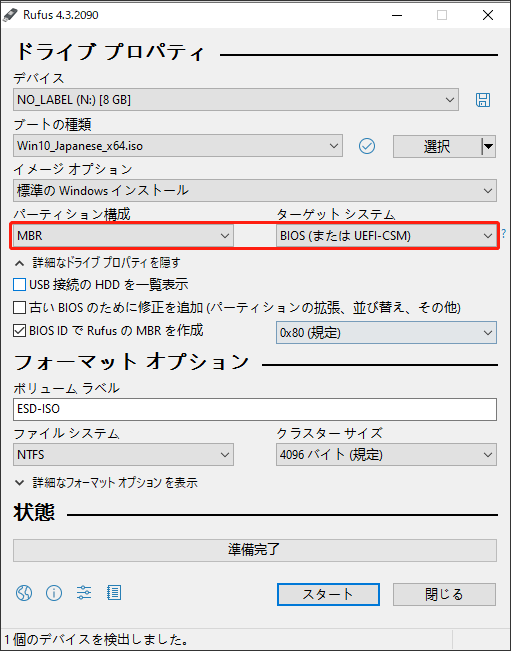Open the About info icon
Image resolution: width=511 pixels, height=651 pixels.
click(54, 593)
